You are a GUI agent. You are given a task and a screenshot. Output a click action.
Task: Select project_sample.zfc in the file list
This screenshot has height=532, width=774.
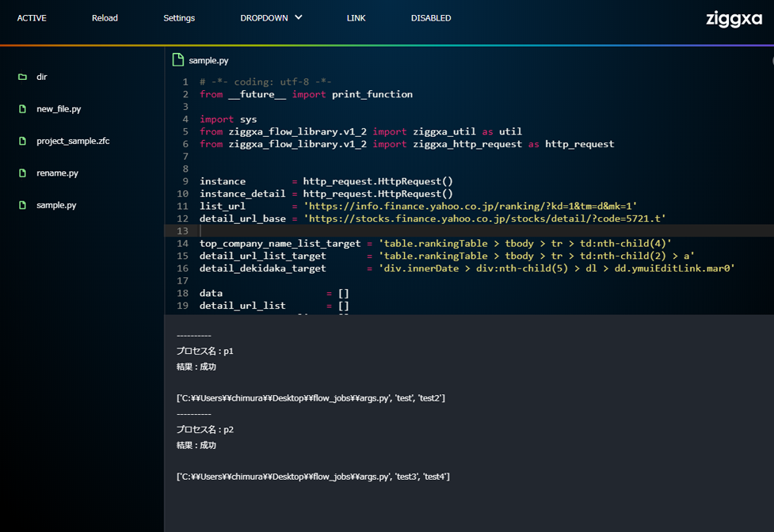[73, 141]
